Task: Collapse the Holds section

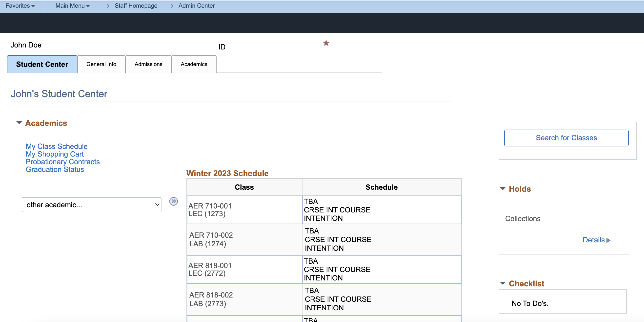Action: [x=503, y=188]
